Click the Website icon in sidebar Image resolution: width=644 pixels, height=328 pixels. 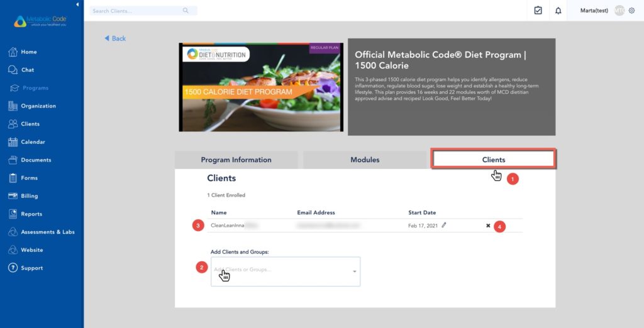(13, 249)
